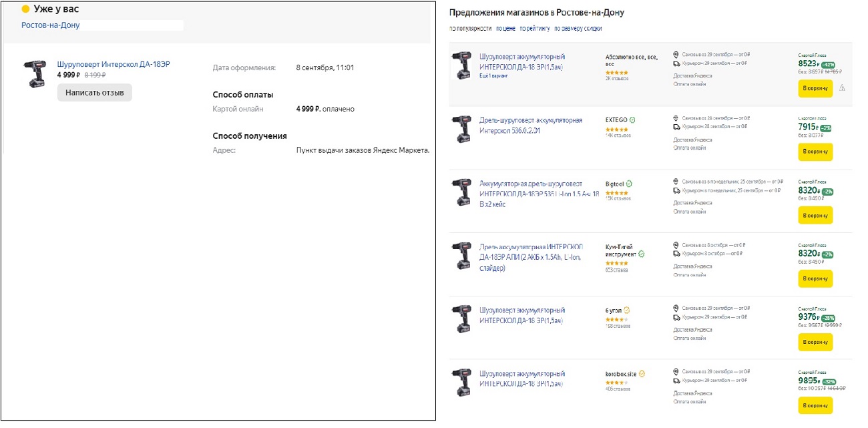The height and width of the screenshot is (428, 868).
Task: Click the yellow status dot beside Уже у вас
Action: [x=26, y=9]
